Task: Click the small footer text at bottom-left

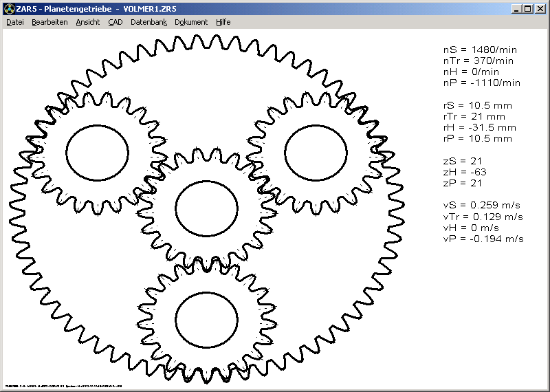Action: coord(68,386)
